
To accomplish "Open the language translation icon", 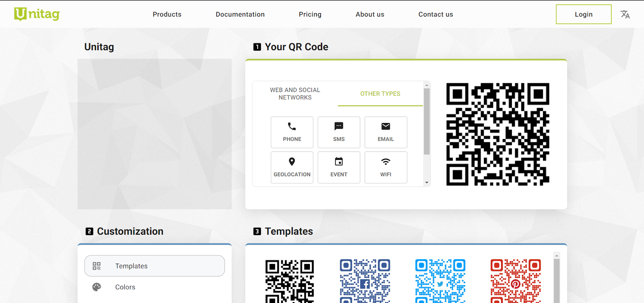I will pos(625,14).
